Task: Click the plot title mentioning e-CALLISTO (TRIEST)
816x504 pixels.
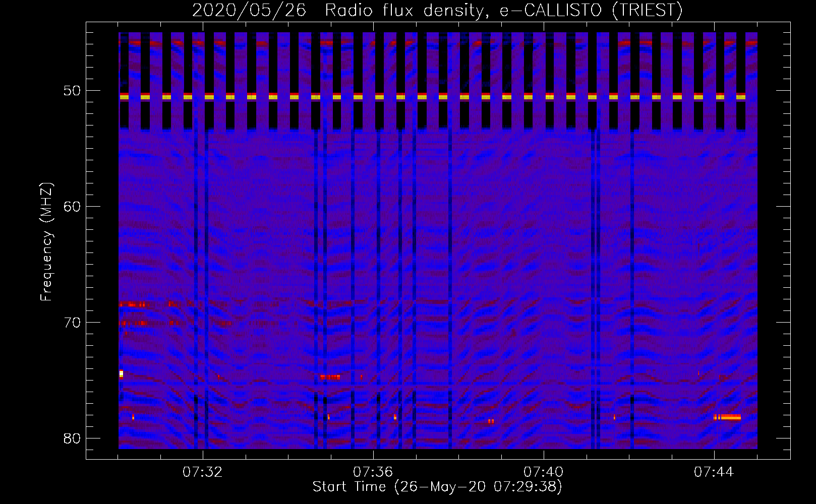Action: 437,10
